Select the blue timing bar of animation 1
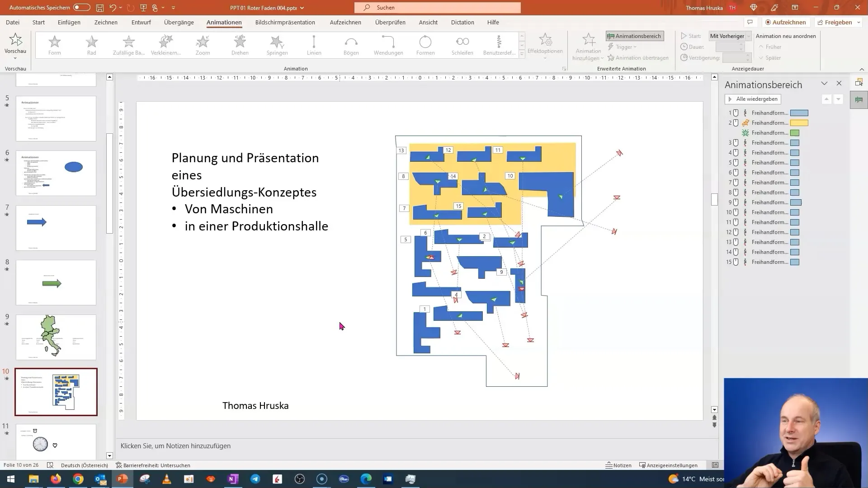This screenshot has width=868, height=488. click(x=799, y=113)
